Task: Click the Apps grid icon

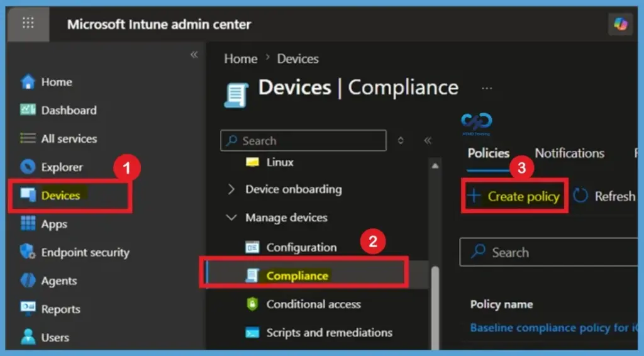Action: (x=28, y=224)
